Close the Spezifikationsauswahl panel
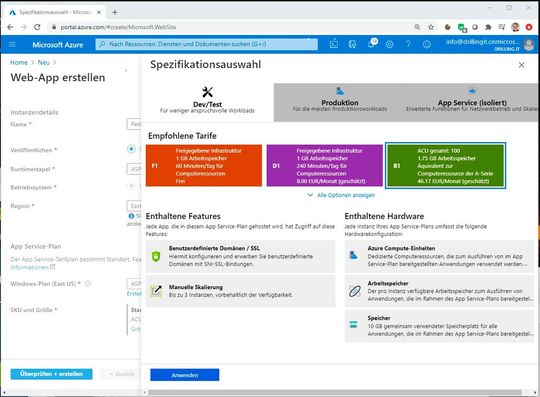Screen dimensions: 540x397 tap(522, 65)
